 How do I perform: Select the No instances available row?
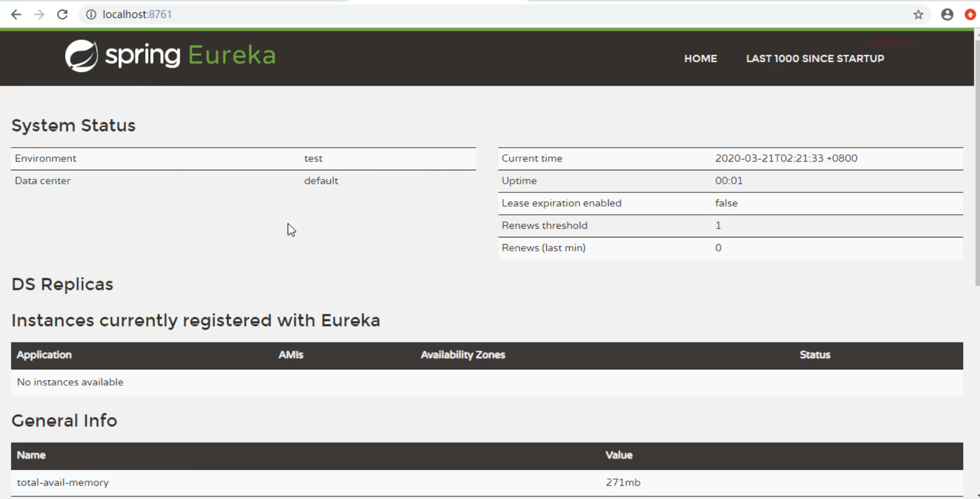[x=487, y=382]
